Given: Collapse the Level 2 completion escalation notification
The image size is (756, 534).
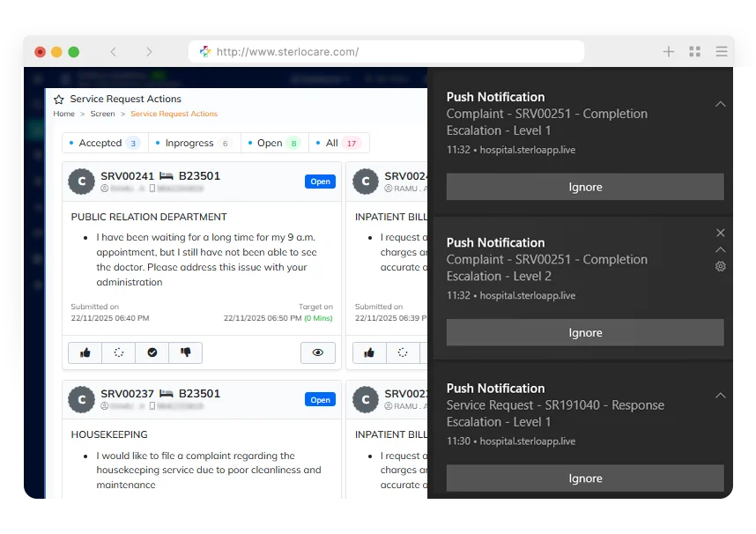Looking at the screenshot, I should tap(721, 249).
